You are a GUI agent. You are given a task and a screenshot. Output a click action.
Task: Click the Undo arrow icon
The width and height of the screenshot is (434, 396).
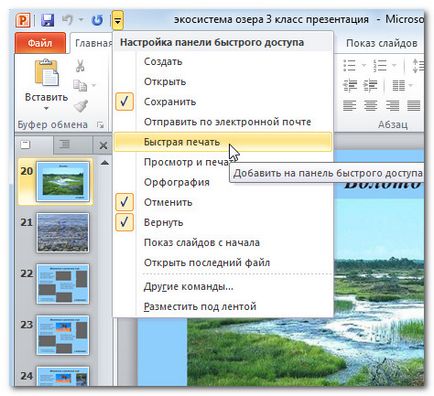(68, 20)
